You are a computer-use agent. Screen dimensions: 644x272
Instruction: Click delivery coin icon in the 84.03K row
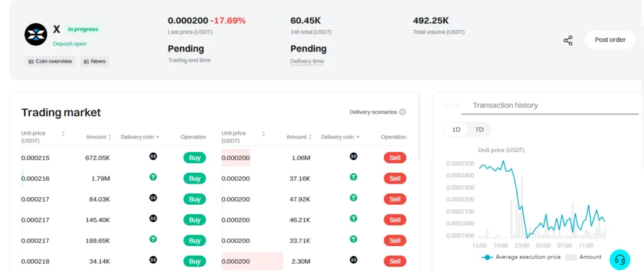pyautogui.click(x=153, y=198)
